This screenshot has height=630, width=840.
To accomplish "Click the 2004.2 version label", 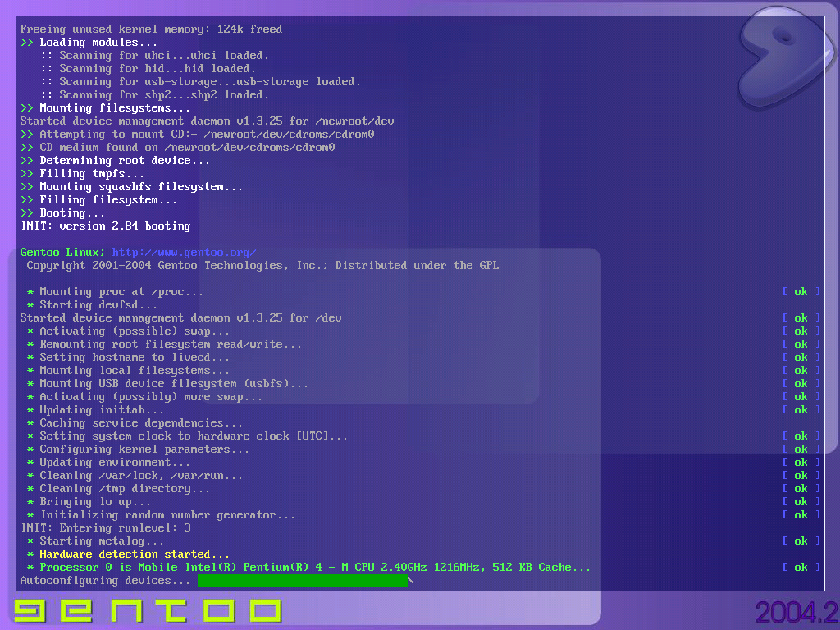I will 797,612.
